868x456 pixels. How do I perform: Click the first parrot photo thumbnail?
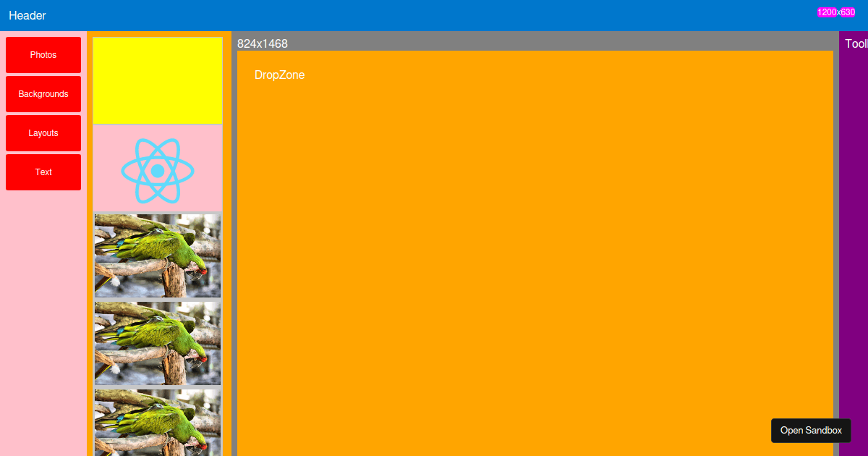click(x=157, y=255)
